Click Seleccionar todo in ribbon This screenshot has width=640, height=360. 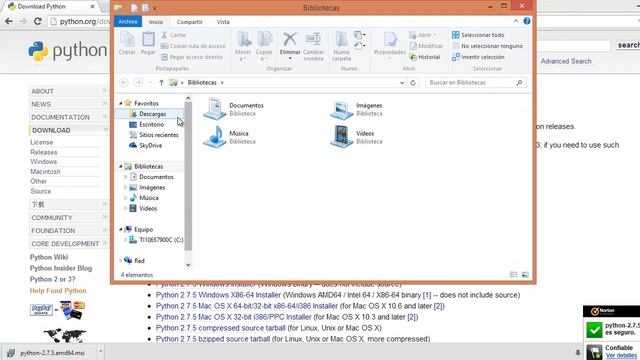(478, 35)
